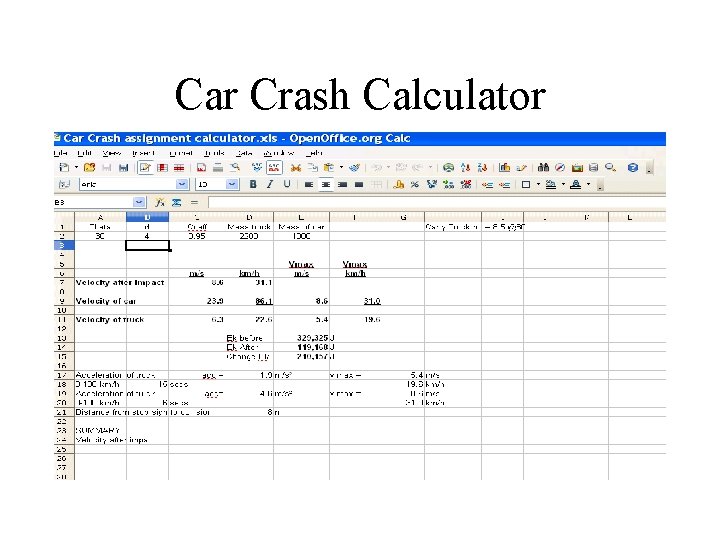
Task: Click the Format Paintbrush icon
Action: pos(354,168)
